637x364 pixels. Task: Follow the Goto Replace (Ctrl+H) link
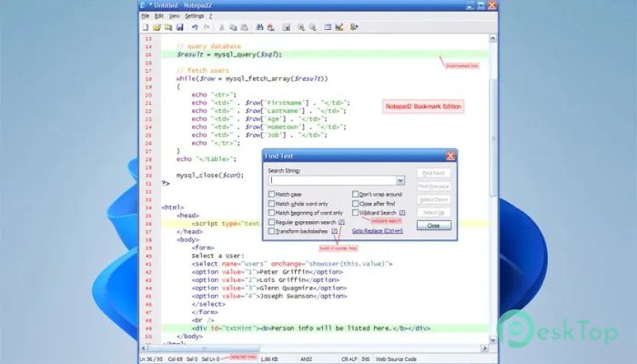(378, 231)
